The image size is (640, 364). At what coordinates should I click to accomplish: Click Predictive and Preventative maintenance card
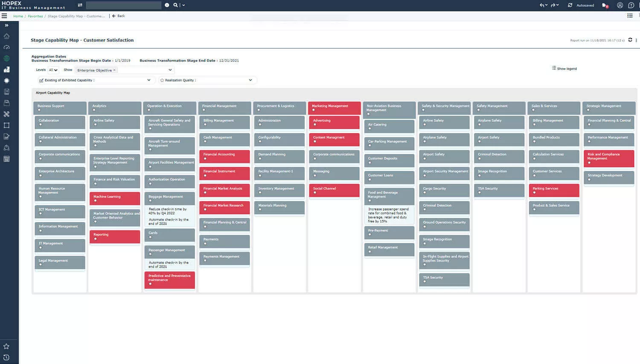click(x=170, y=280)
